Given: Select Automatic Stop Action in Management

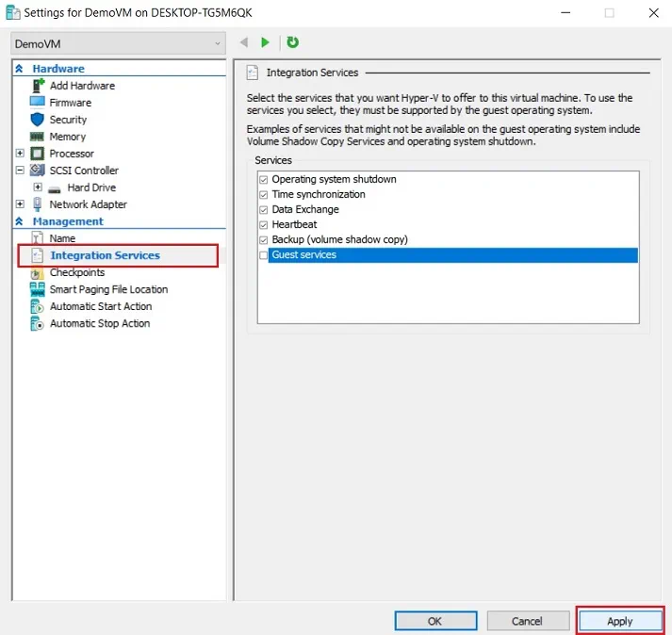Looking at the screenshot, I should (x=99, y=323).
